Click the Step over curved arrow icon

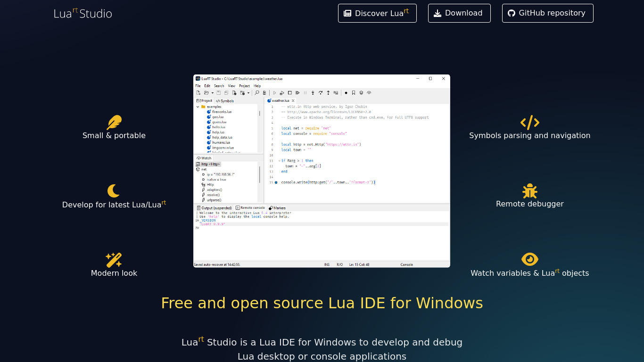(x=321, y=93)
